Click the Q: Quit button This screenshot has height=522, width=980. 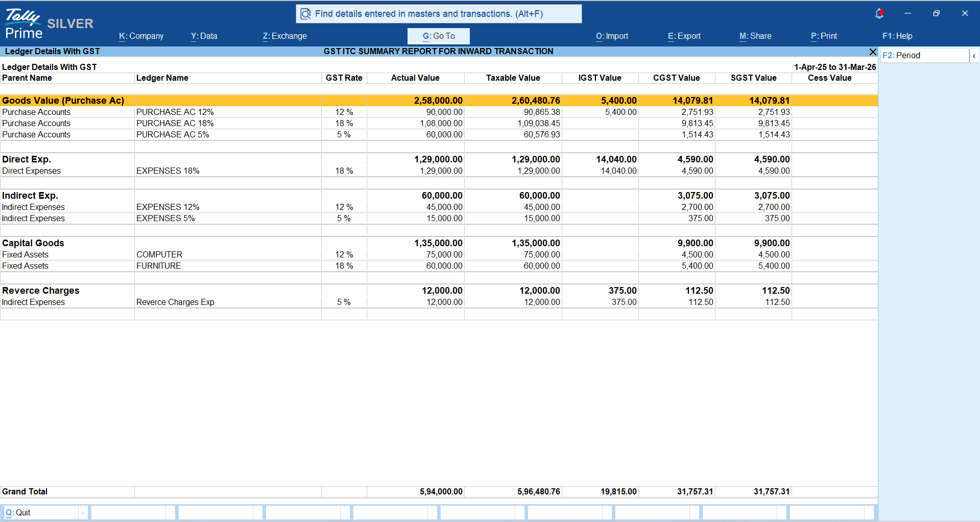click(41, 512)
